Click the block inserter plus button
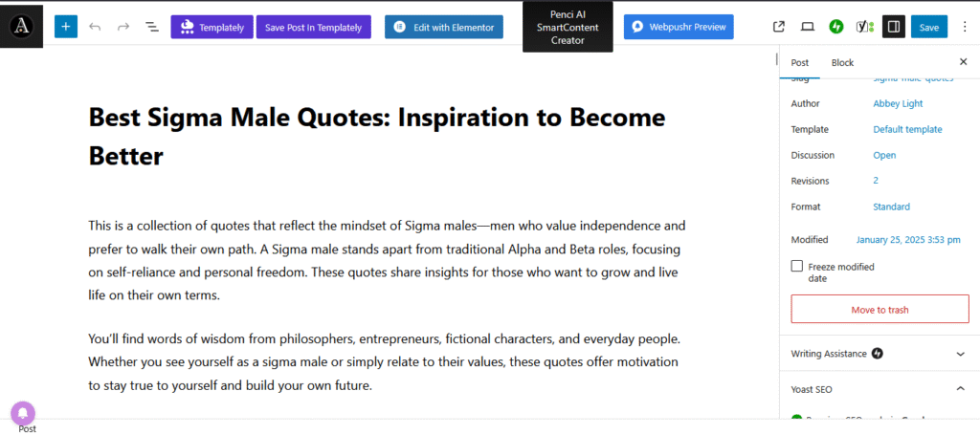This screenshot has height=435, width=980. point(66,27)
